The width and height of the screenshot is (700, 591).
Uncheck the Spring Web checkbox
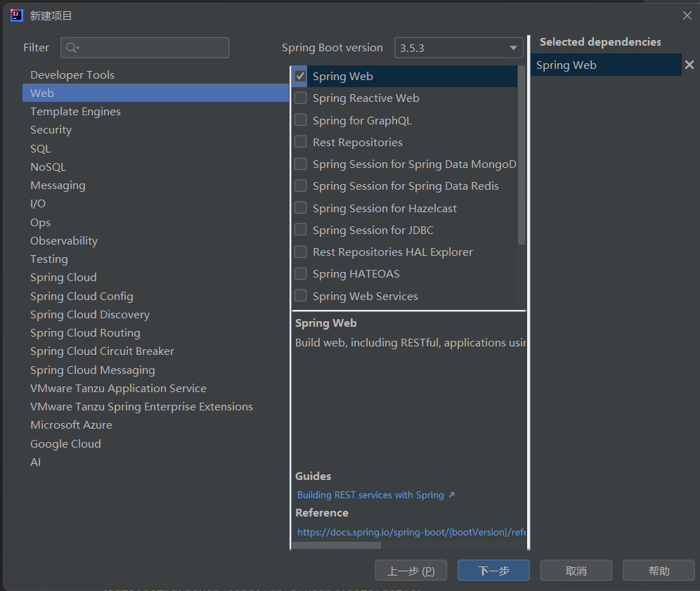(300, 76)
